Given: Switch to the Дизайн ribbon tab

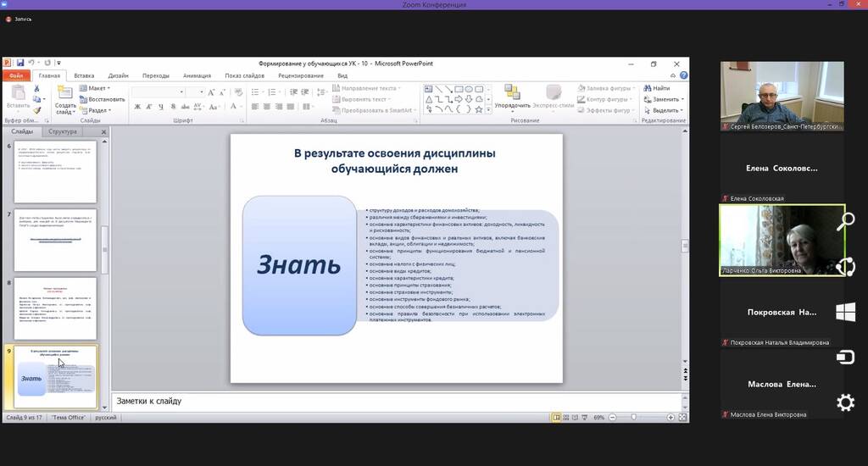Looking at the screenshot, I should (118, 75).
